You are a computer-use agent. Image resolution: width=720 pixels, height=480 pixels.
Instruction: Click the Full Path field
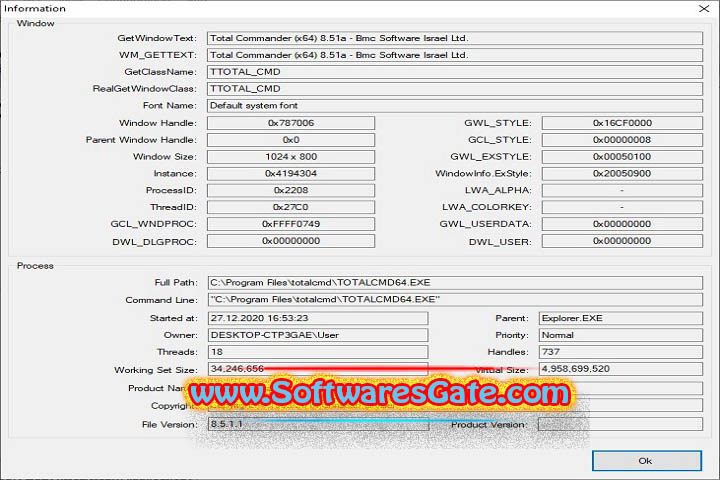tap(455, 282)
